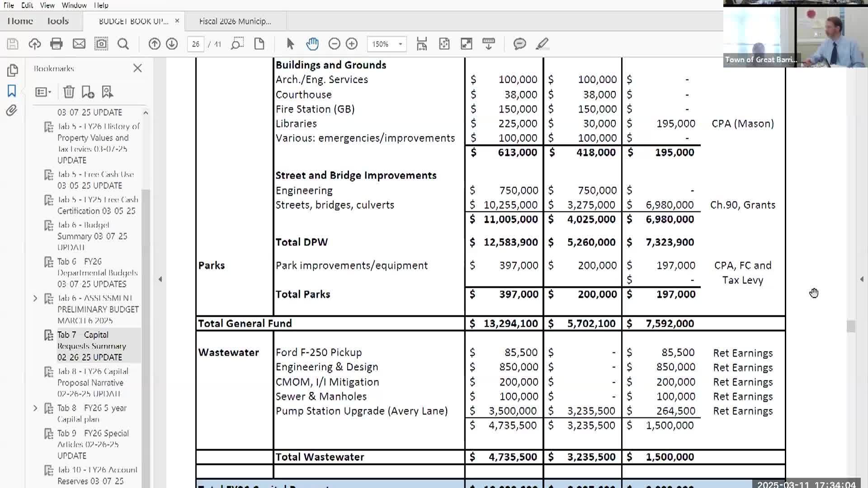This screenshot has height=488, width=868.
Task: Open Tab 8 FY26 Capital Proposal Narrative bookmark
Action: click(x=93, y=382)
